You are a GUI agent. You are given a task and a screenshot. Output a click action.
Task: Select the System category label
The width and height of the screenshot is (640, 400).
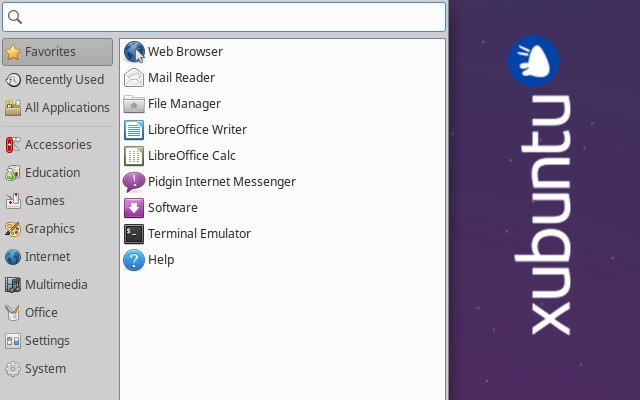coord(45,369)
